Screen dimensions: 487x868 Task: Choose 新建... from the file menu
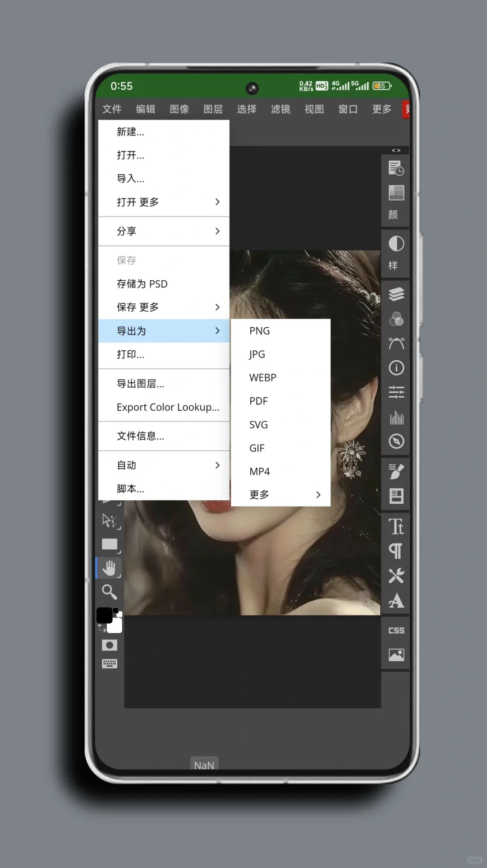[x=164, y=132]
